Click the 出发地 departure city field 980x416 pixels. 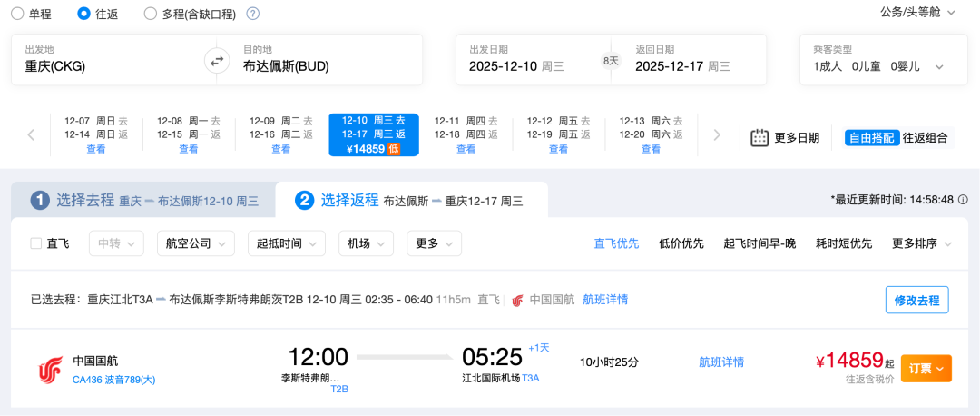104,60
